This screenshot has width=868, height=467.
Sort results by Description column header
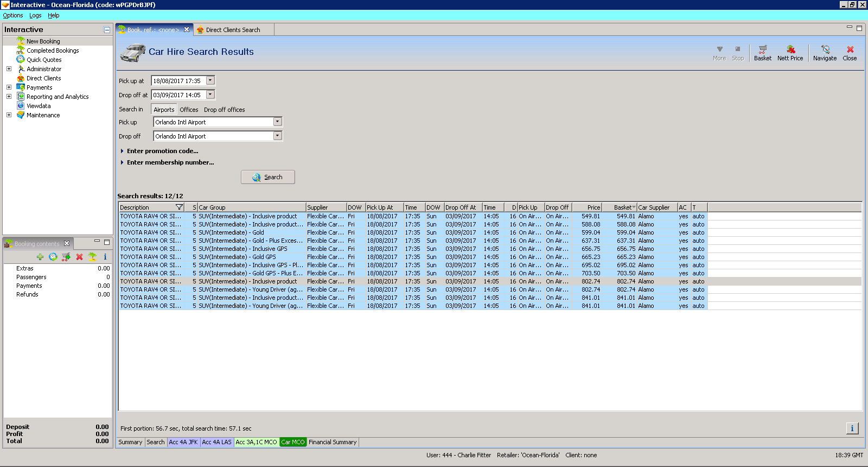point(151,207)
